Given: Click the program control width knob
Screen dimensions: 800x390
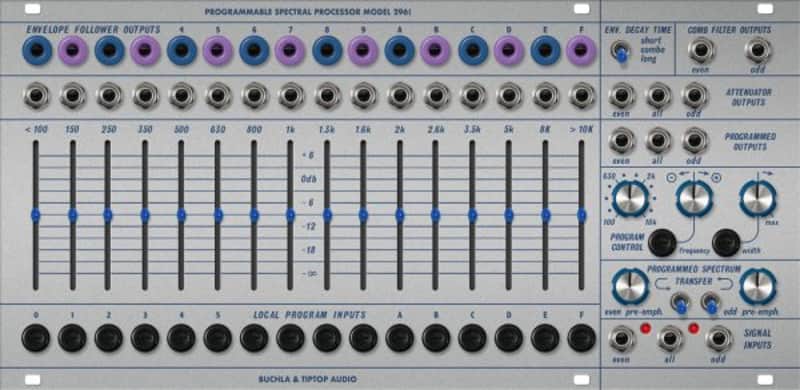Looking at the screenshot, I should coord(758,199).
